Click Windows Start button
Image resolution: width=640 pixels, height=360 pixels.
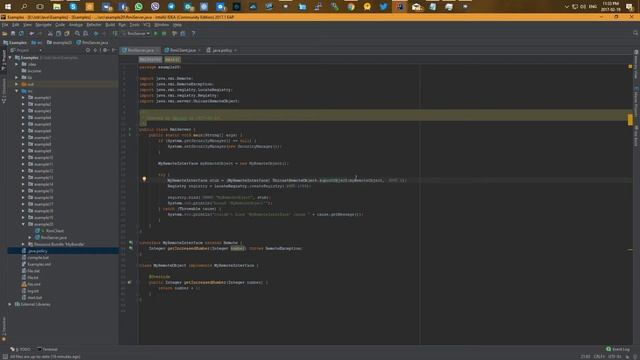[x=8, y=7]
